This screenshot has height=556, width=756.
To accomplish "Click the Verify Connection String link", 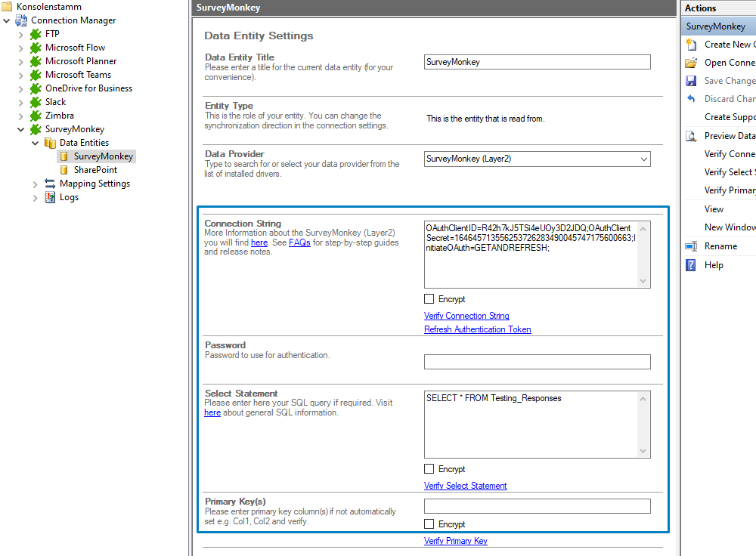I will click(x=466, y=316).
